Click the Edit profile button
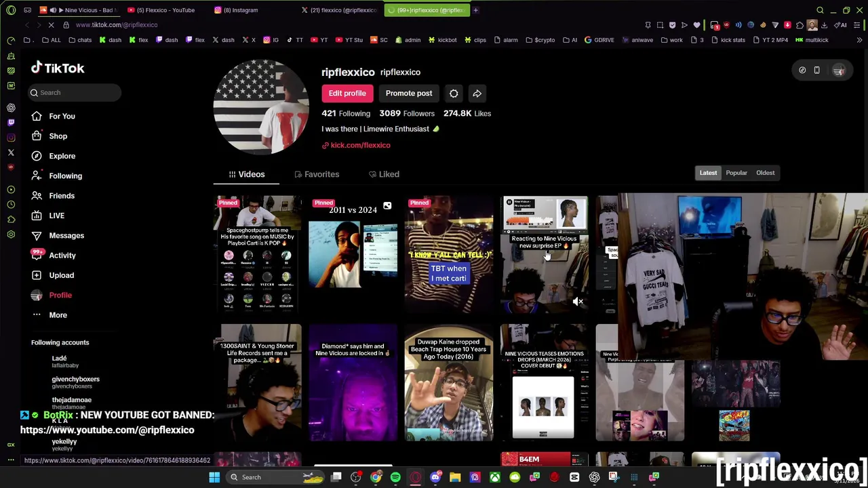 click(347, 94)
